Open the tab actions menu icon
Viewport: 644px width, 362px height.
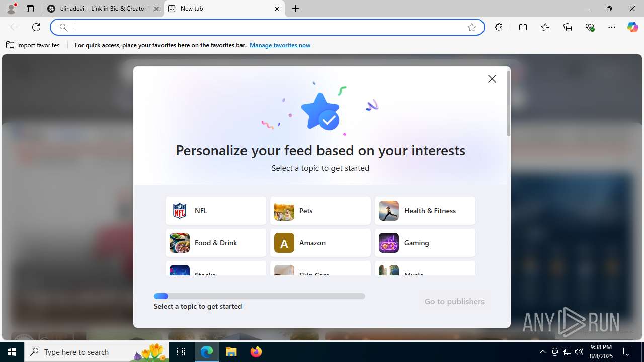[30, 9]
